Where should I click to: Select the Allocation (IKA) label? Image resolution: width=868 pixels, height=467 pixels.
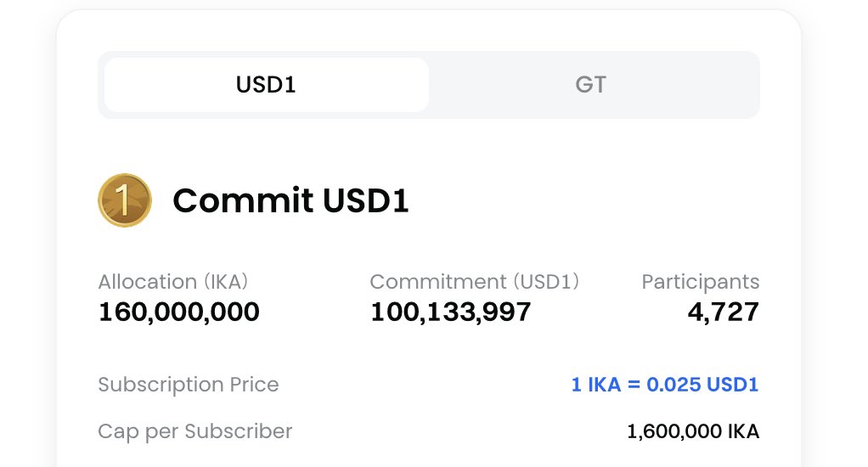click(172, 282)
